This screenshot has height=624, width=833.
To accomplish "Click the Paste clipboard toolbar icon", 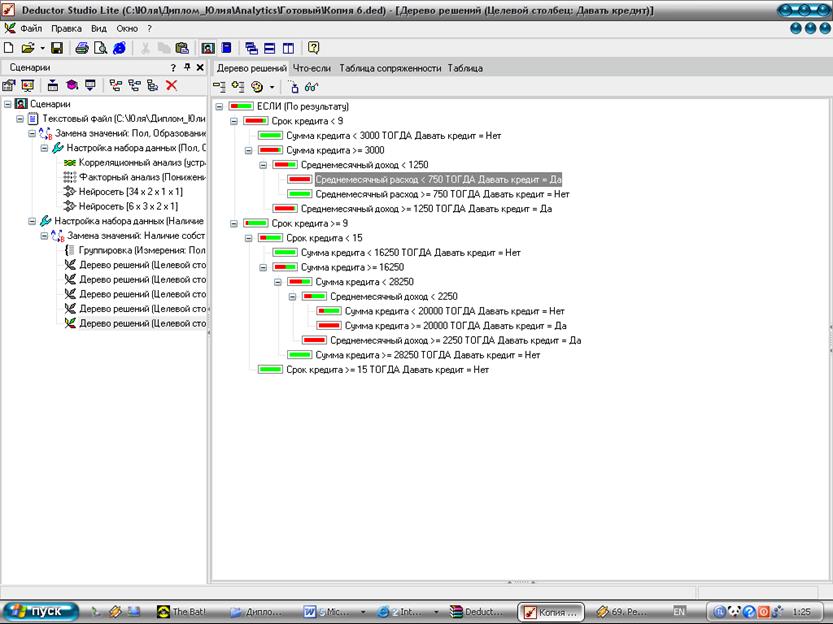I will click(181, 48).
